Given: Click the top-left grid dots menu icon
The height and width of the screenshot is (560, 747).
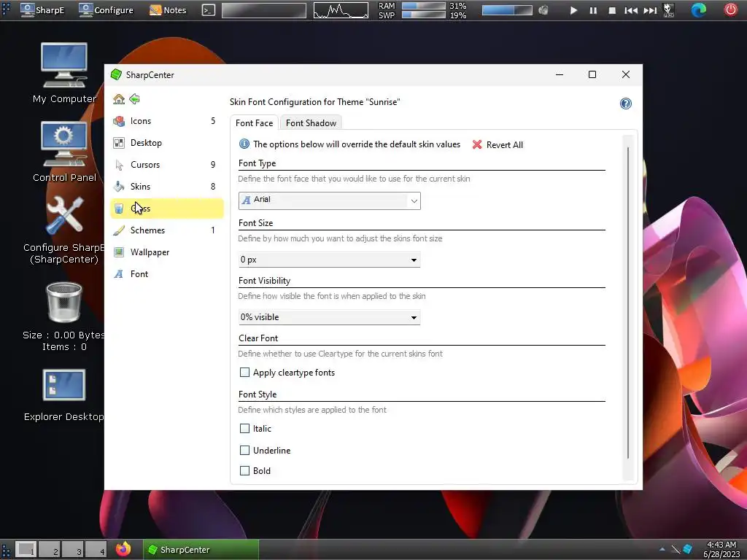Looking at the screenshot, I should point(6,10).
